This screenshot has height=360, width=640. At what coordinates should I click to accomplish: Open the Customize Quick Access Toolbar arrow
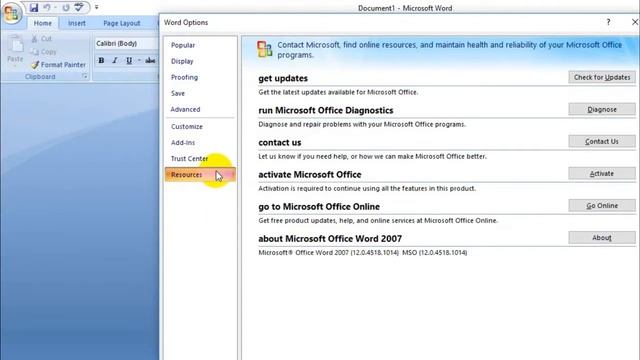[97, 7]
